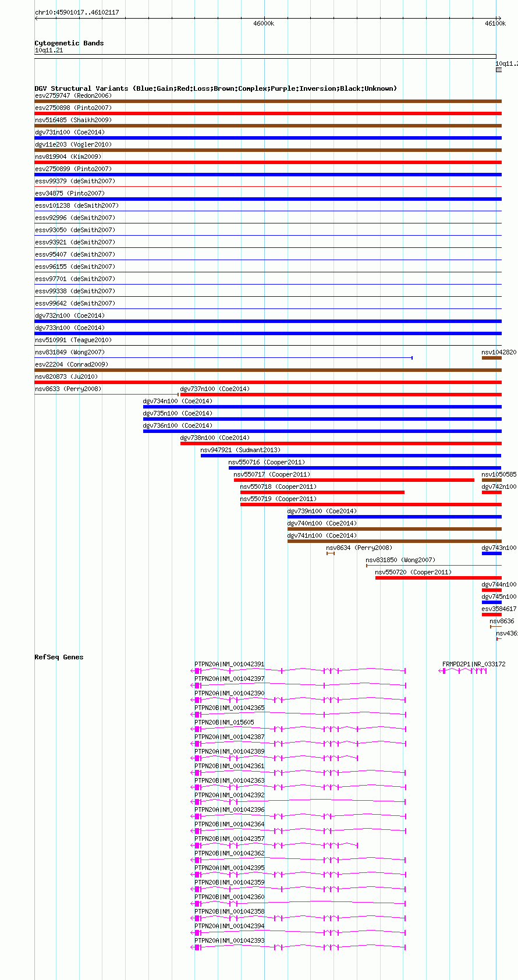Click esv34875 (Pinto2007) label
The width and height of the screenshot is (518, 980).
tap(70, 193)
